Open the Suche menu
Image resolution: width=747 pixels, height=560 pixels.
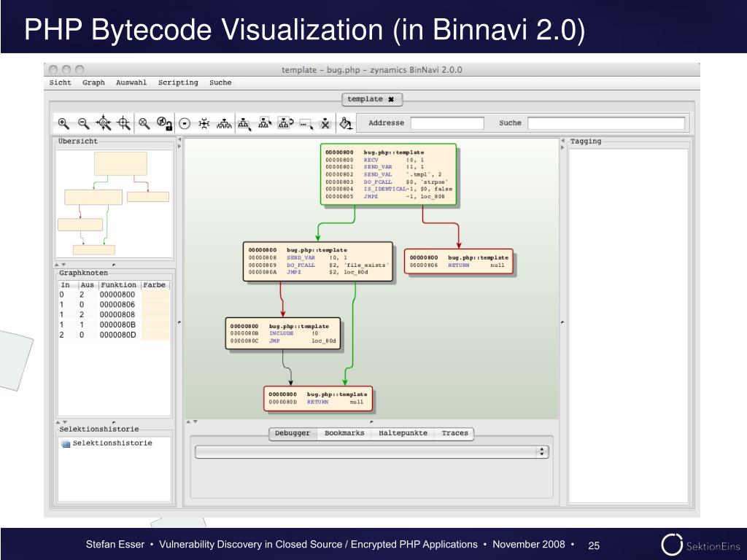coord(220,82)
